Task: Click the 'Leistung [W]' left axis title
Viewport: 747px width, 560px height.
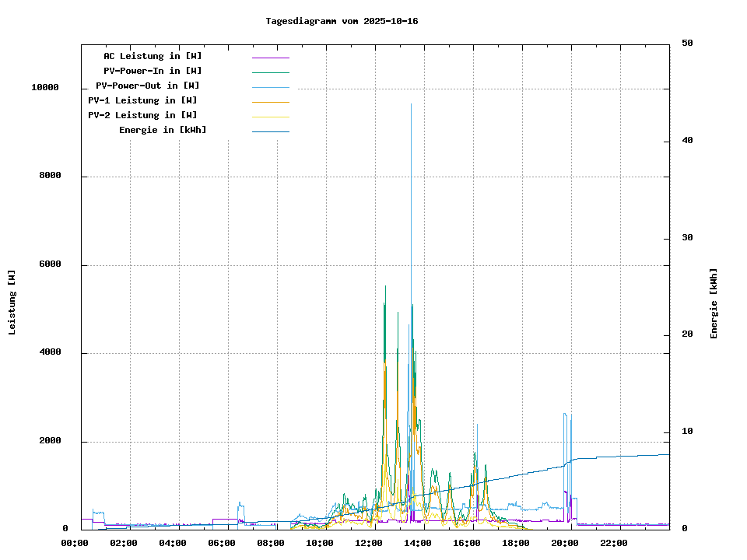Action: [x=12, y=303]
